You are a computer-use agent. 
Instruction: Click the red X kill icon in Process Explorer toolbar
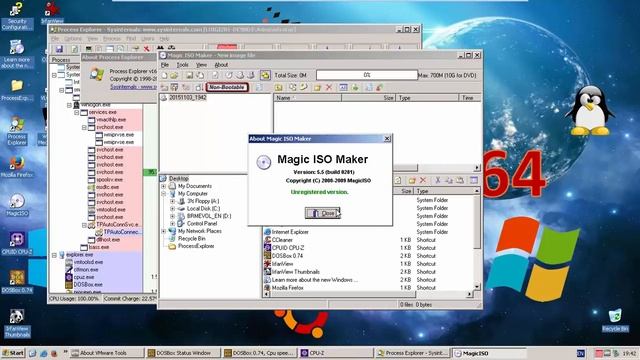tap(147, 49)
